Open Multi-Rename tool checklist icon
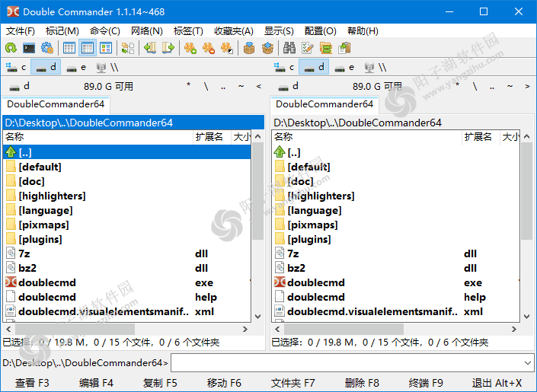Viewport: 537px width, 392px height. click(308, 48)
